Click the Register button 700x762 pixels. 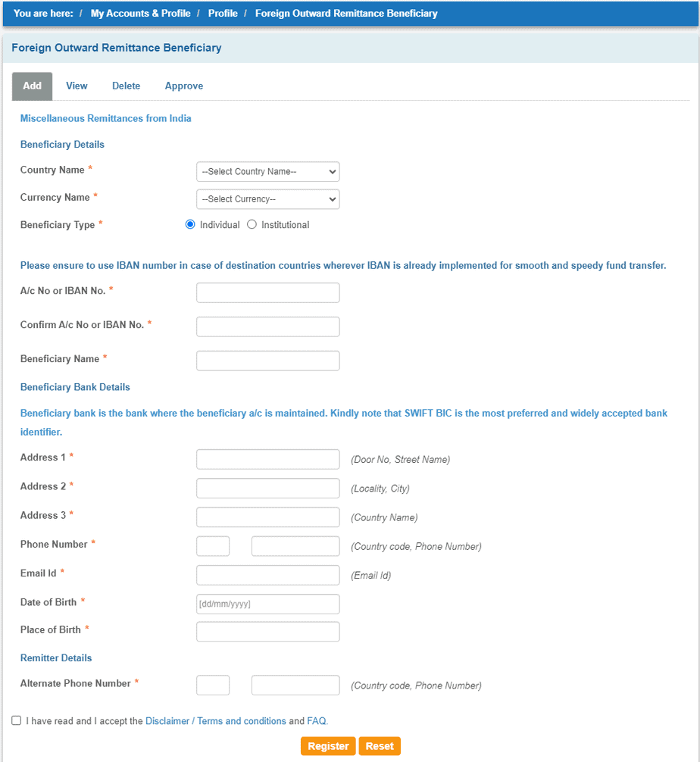(x=327, y=745)
